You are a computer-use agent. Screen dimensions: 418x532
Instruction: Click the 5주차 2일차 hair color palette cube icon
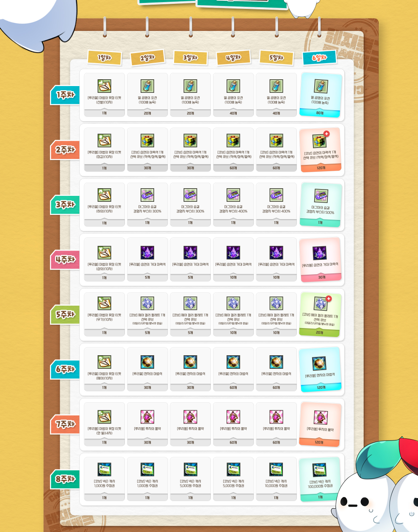(x=147, y=303)
